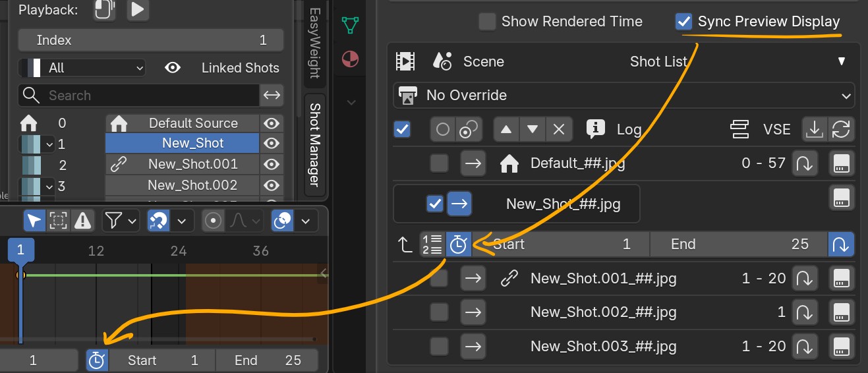This screenshot has width=868, height=373.
Task: Toggle the warning triangle filter icon
Action: tap(82, 220)
